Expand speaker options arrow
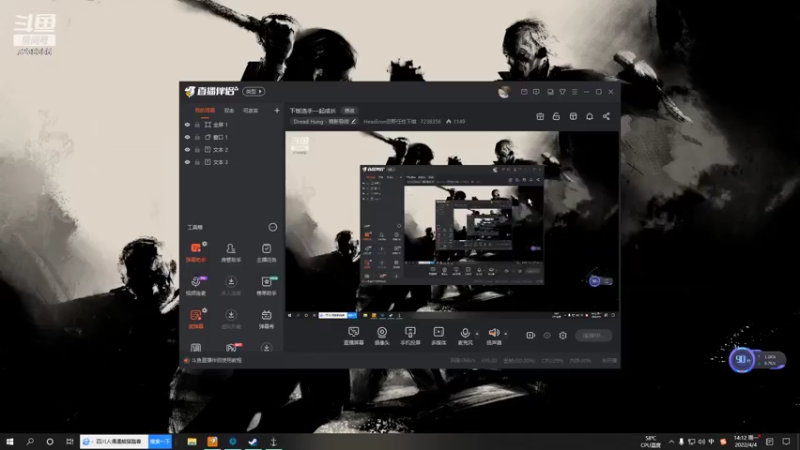This screenshot has width=800, height=450. (x=506, y=334)
